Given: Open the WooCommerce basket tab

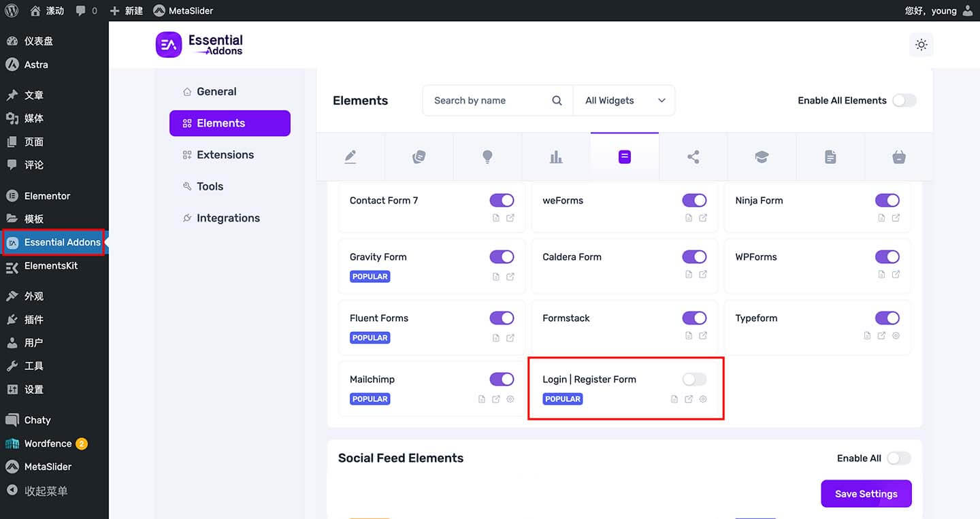Looking at the screenshot, I should pyautogui.click(x=899, y=157).
